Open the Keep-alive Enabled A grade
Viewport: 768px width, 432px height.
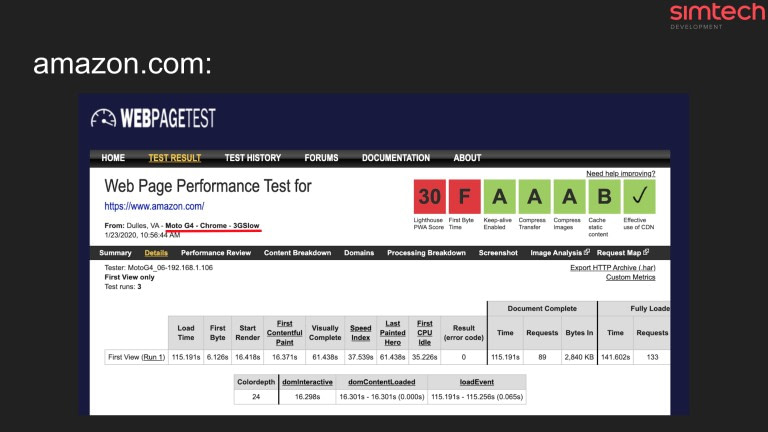coord(499,197)
